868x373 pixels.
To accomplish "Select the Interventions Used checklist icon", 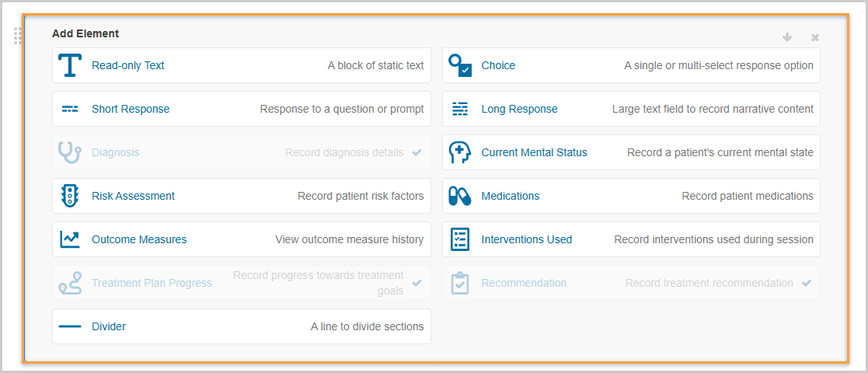I will click(460, 239).
